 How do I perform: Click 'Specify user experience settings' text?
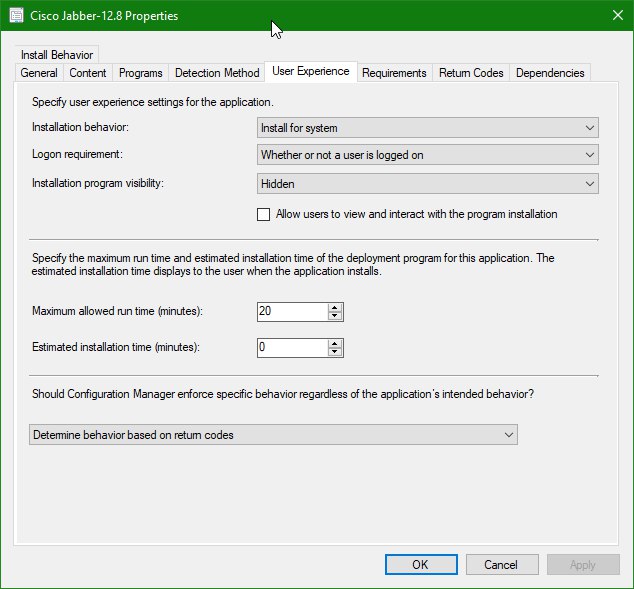pyautogui.click(x=153, y=102)
